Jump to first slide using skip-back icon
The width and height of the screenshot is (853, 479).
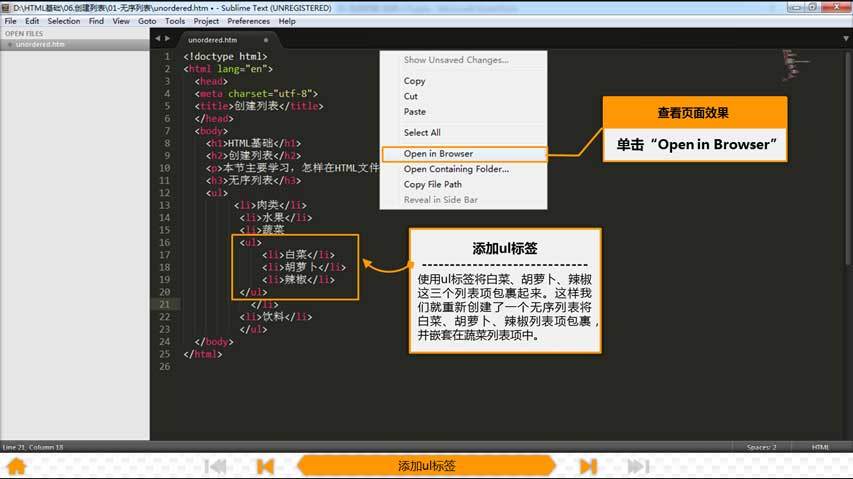pyautogui.click(x=215, y=466)
